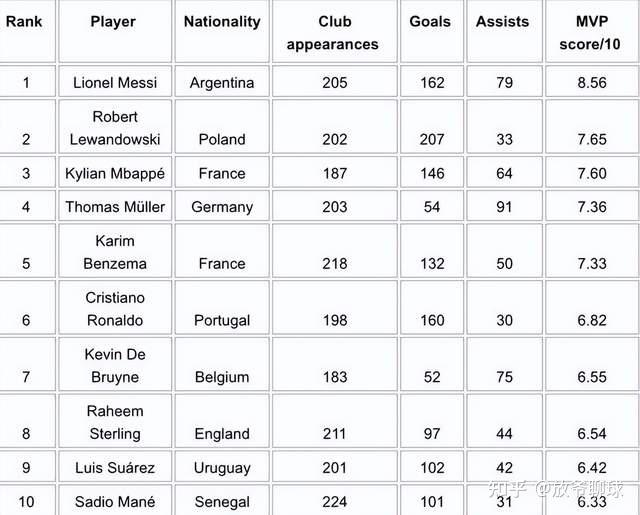Click the Raheem Sterling player cell
The width and height of the screenshot is (640, 515).
(114, 422)
